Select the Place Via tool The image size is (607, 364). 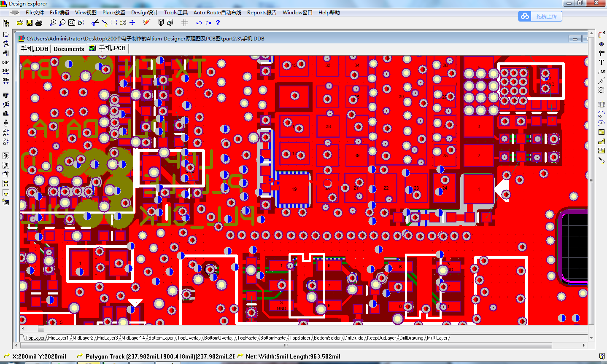(x=602, y=44)
